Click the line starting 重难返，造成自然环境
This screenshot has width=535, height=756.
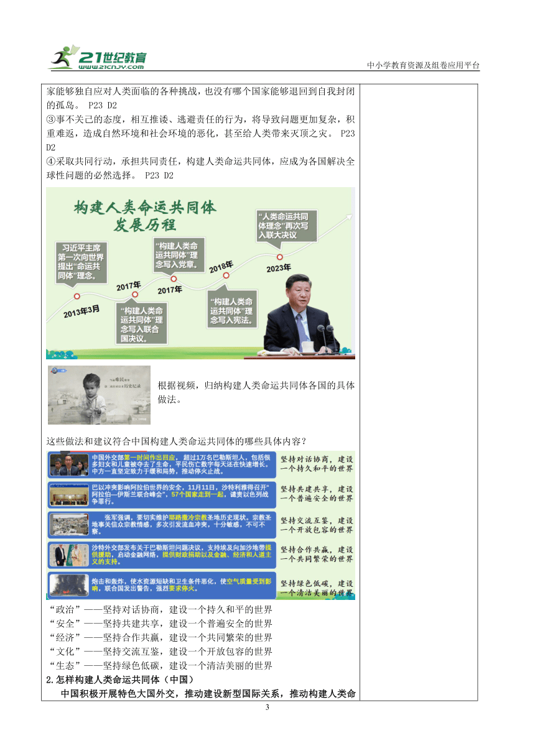(x=200, y=134)
